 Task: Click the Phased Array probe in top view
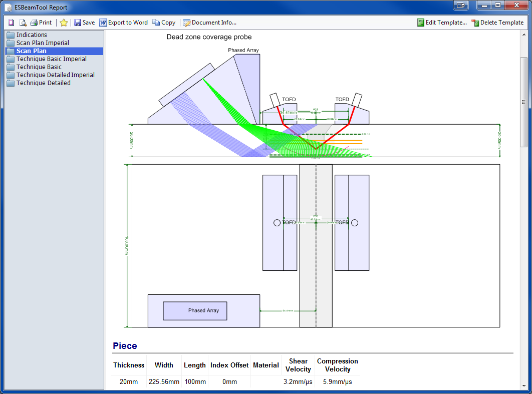pos(203,310)
